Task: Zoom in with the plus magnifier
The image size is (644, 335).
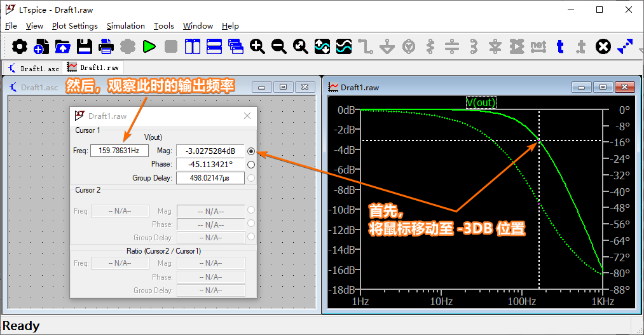Action: (x=257, y=46)
